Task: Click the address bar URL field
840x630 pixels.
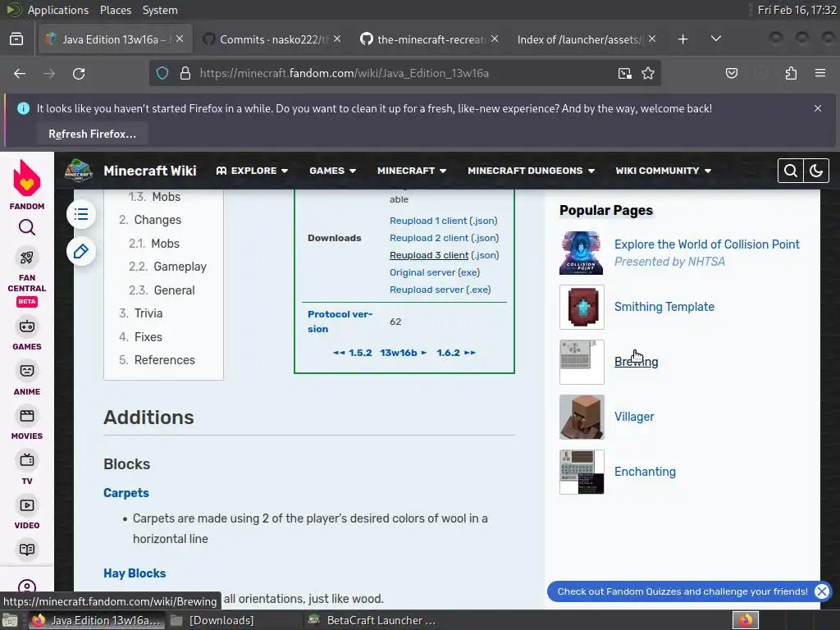Action: (x=405, y=73)
